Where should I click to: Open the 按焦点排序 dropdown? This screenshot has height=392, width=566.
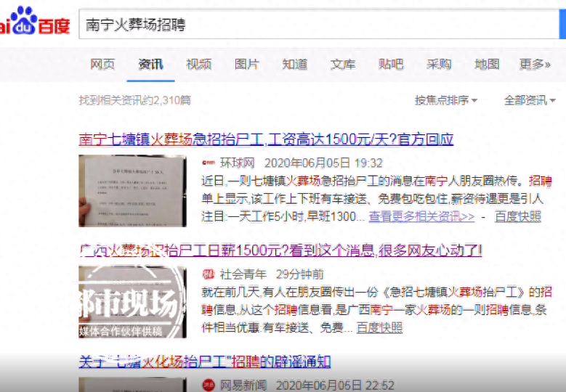(x=445, y=100)
